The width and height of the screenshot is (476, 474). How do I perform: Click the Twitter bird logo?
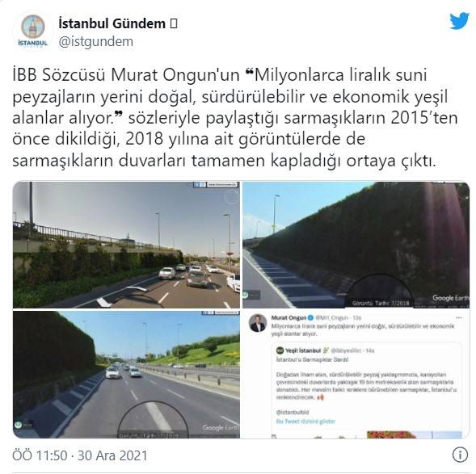pos(460,21)
